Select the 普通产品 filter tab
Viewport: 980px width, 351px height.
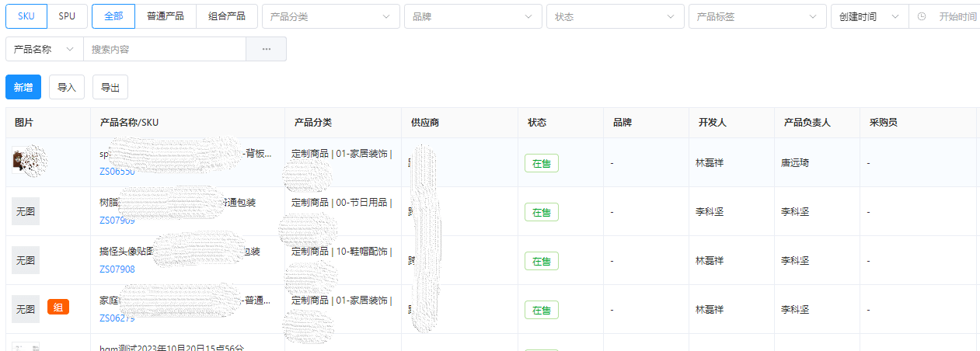pyautogui.click(x=166, y=16)
